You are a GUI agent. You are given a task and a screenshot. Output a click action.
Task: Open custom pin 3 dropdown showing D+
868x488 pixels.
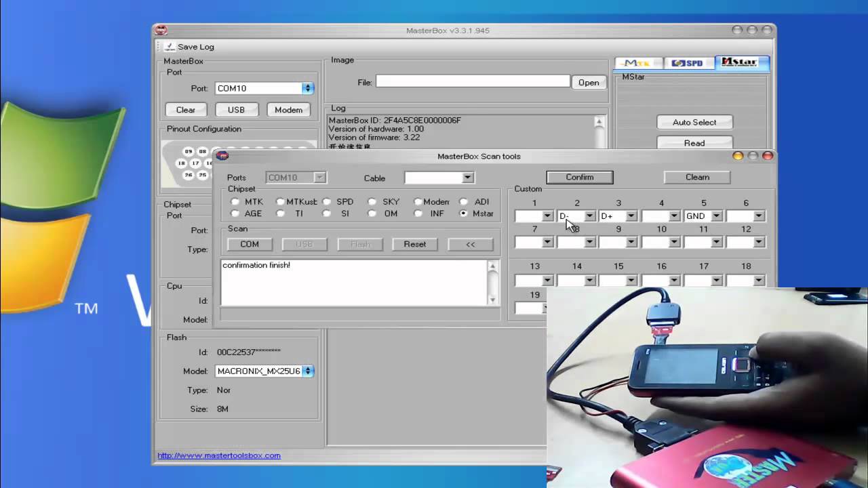point(631,216)
